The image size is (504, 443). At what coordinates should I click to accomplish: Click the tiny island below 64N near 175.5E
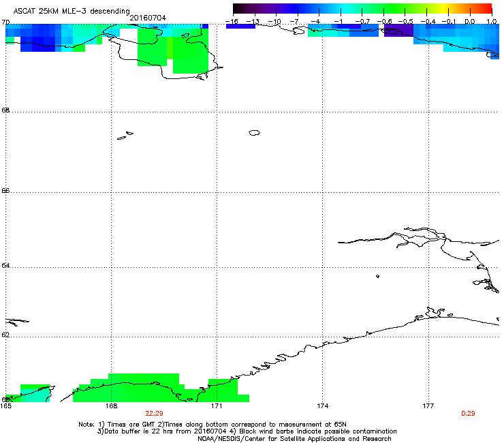coord(378,276)
